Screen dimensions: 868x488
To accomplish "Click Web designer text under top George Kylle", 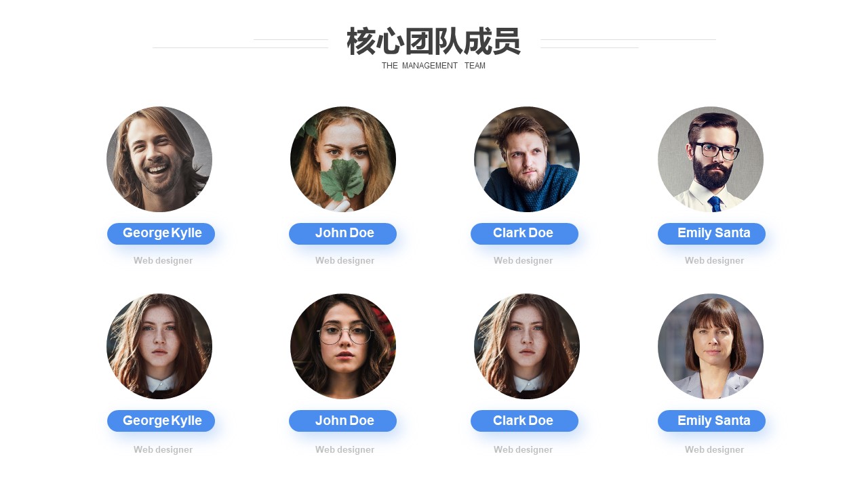I will [x=163, y=260].
